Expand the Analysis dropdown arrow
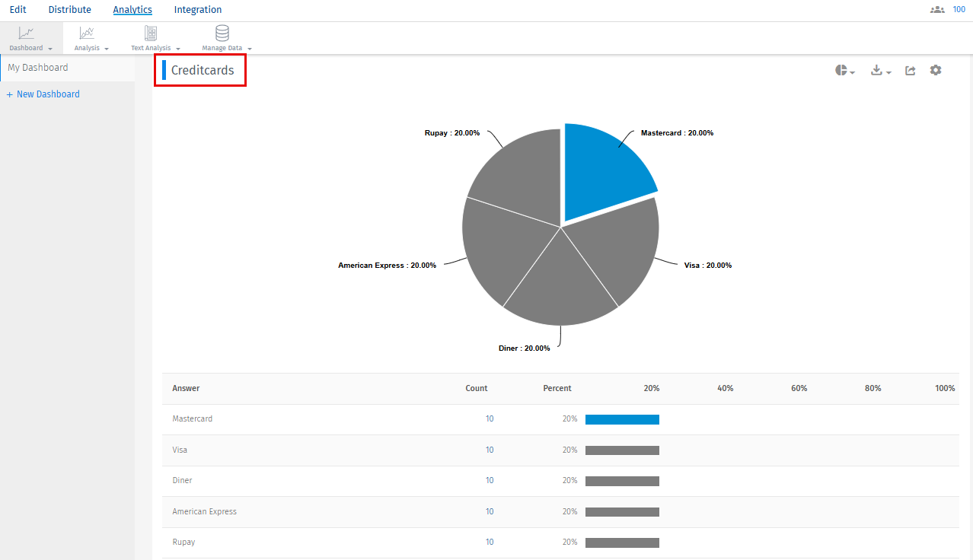Viewport: 973px width, 560px height. 107,49
